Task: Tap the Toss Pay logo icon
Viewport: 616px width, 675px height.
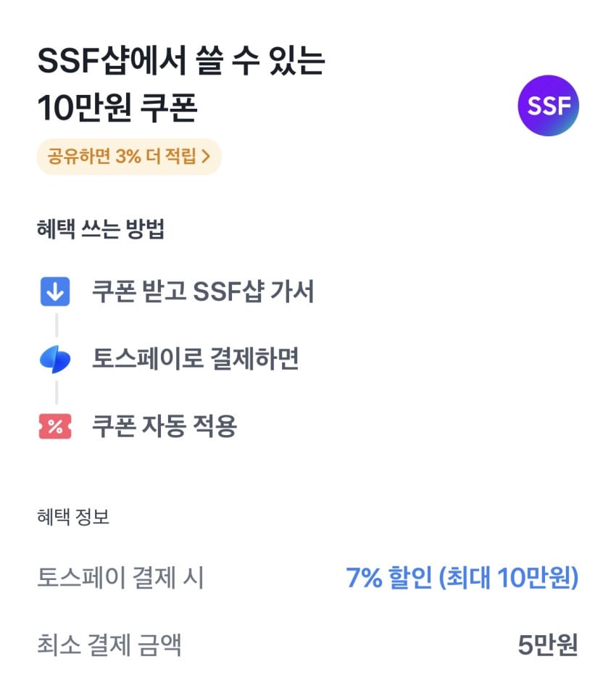Action: click(54, 360)
